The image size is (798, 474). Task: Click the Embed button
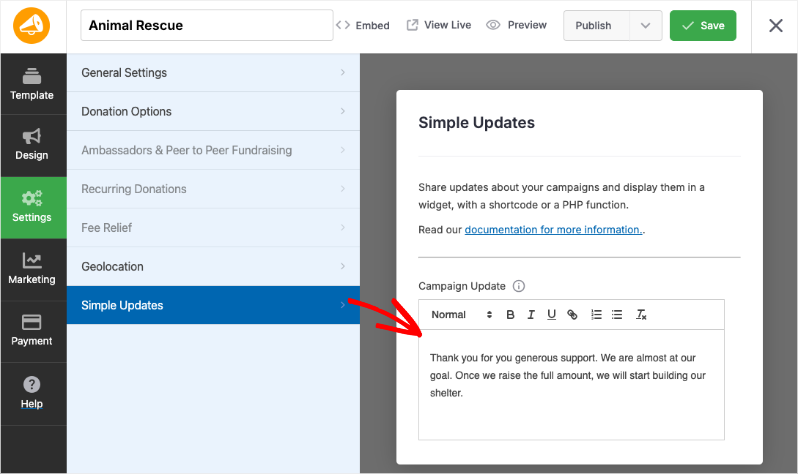[x=363, y=25]
